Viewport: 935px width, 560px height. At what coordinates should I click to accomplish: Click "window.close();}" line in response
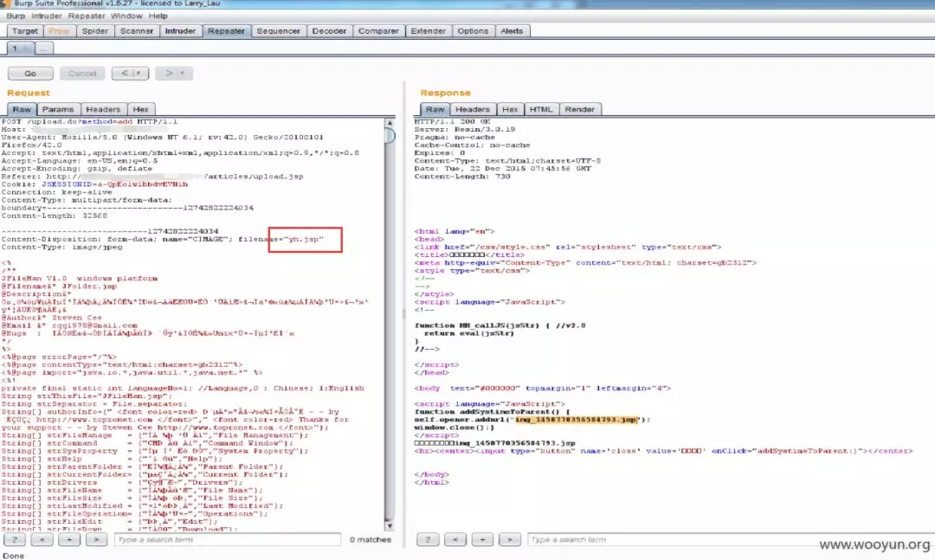coord(455,428)
